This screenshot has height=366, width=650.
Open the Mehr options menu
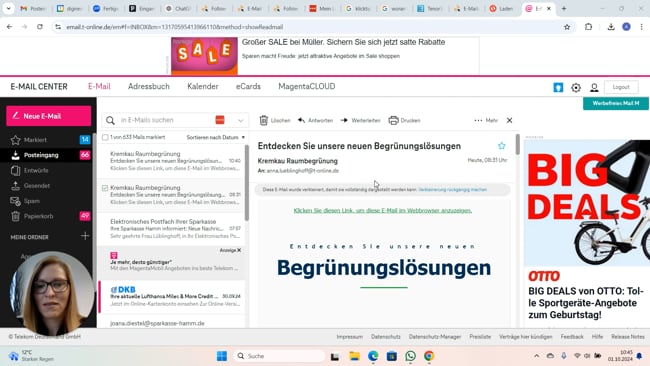tap(486, 120)
